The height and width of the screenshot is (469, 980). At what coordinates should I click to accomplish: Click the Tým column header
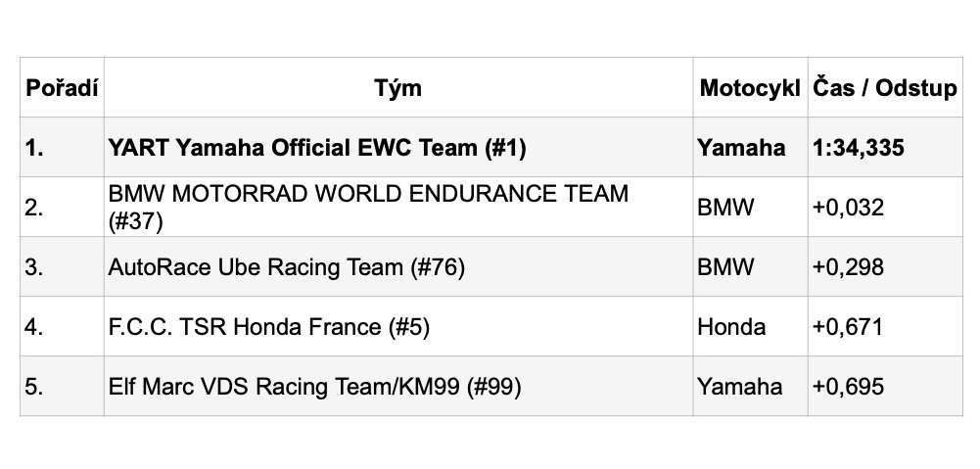[x=398, y=87]
